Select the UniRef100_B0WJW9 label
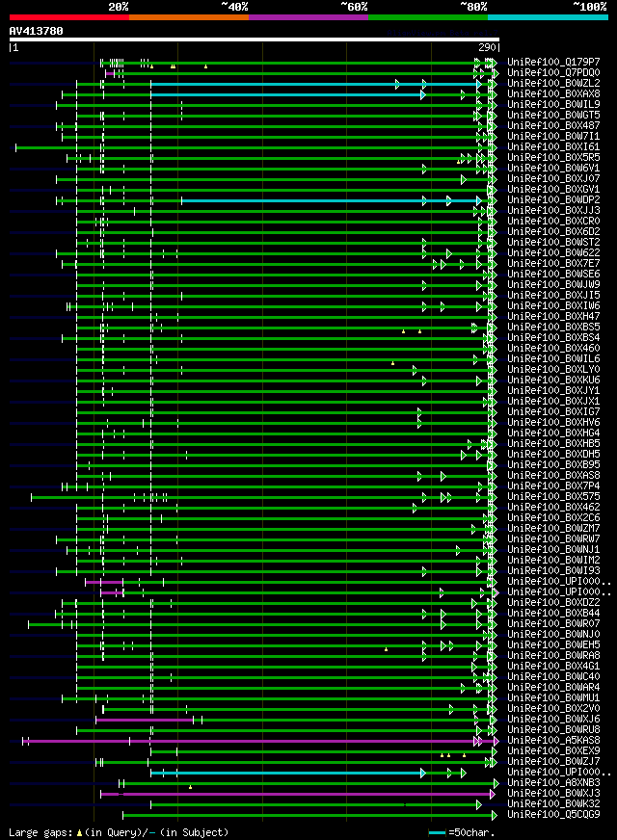 click(553, 284)
